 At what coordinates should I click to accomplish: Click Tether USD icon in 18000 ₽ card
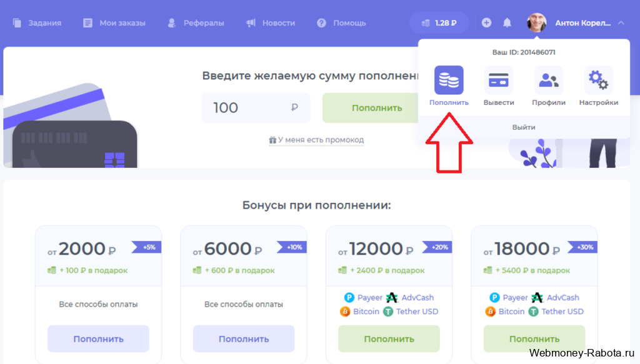pos(533,312)
